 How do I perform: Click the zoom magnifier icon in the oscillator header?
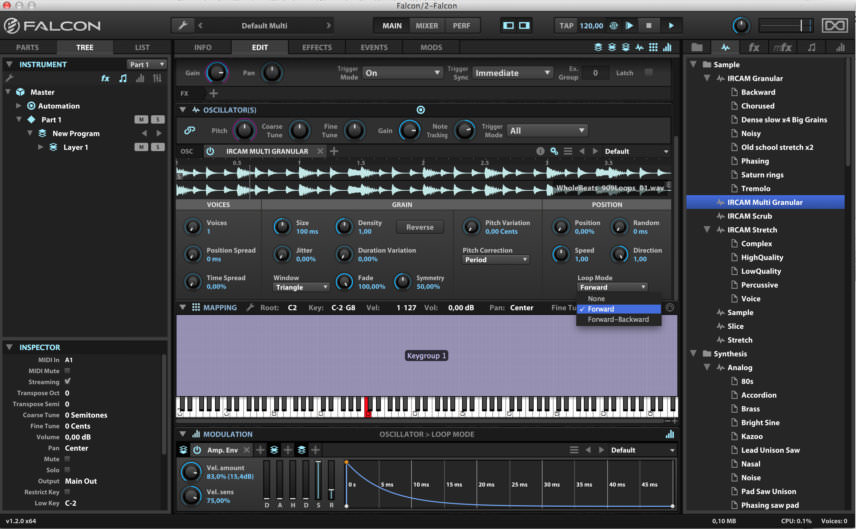pos(554,151)
